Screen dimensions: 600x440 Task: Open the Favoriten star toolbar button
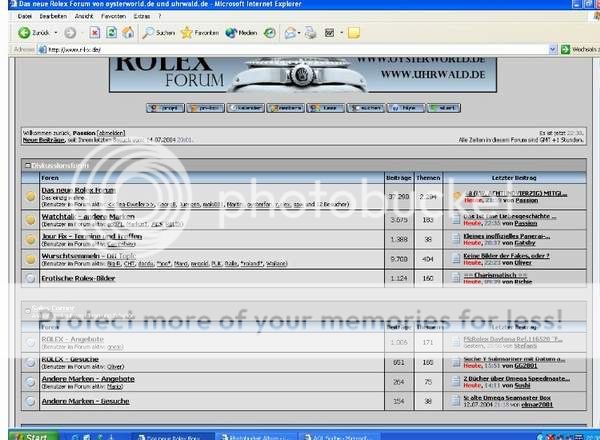200,33
